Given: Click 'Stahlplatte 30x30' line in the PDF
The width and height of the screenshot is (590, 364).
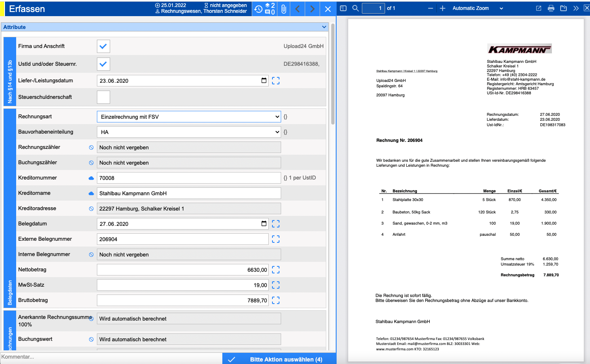Looking at the screenshot, I should click(x=408, y=200).
